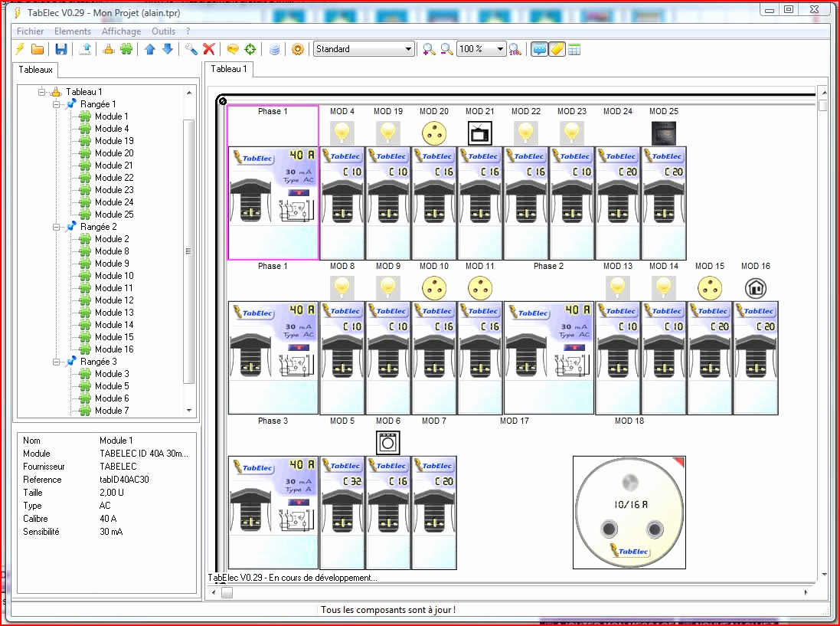Open a project with the folder icon

click(38, 49)
